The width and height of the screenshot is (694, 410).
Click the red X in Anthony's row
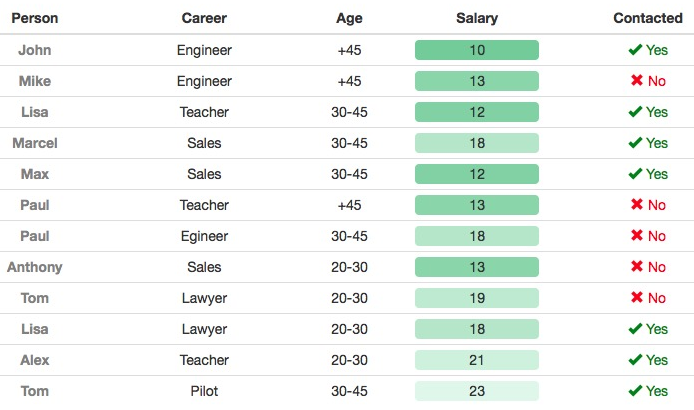pos(637,267)
